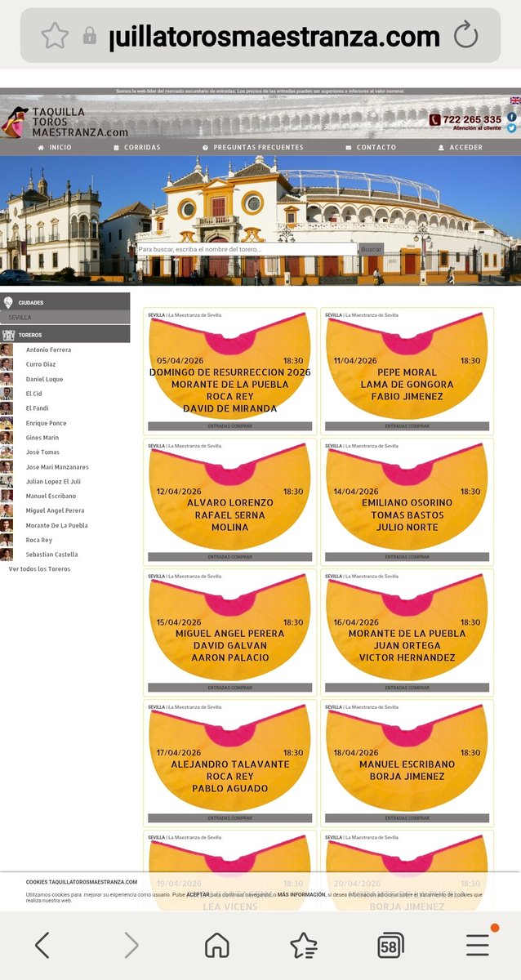This screenshot has height=980, width=521.
Task: Open the CONTACTO menu item
Action: coord(371,147)
